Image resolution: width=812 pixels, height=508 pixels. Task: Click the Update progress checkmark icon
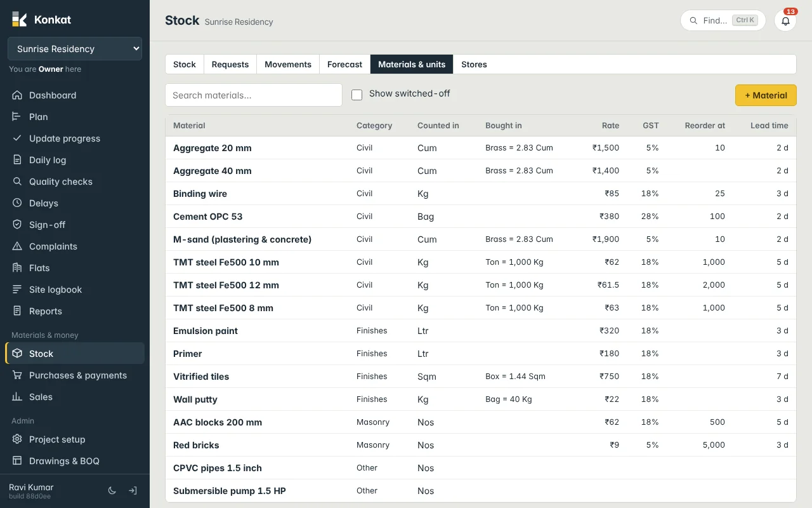coord(17,138)
